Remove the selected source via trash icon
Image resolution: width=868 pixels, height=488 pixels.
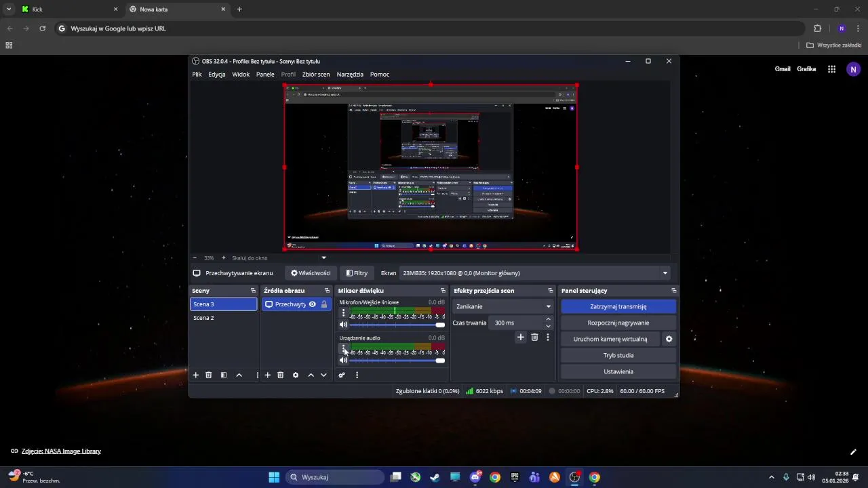tap(281, 375)
